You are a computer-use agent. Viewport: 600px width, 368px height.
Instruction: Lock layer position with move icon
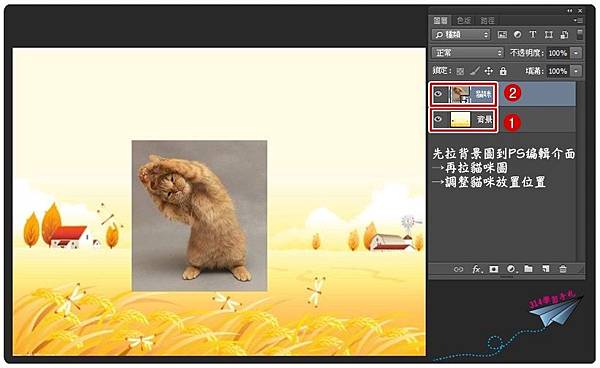(x=489, y=71)
